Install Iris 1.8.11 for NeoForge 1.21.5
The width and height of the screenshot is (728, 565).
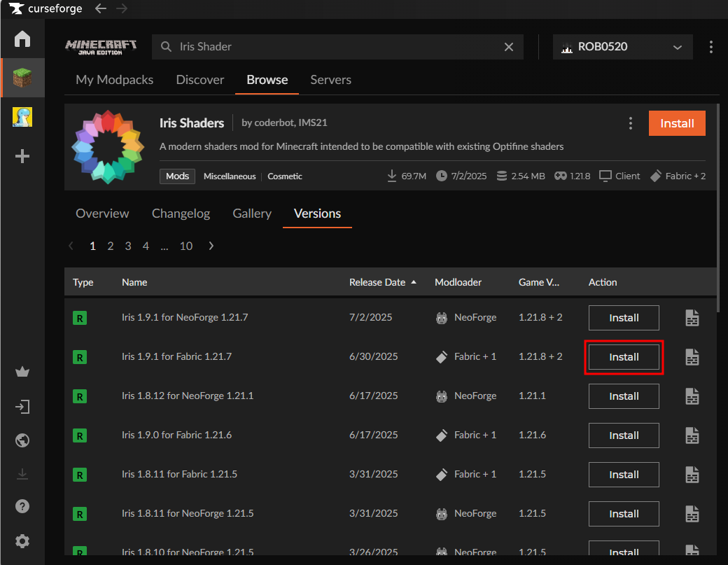point(624,514)
